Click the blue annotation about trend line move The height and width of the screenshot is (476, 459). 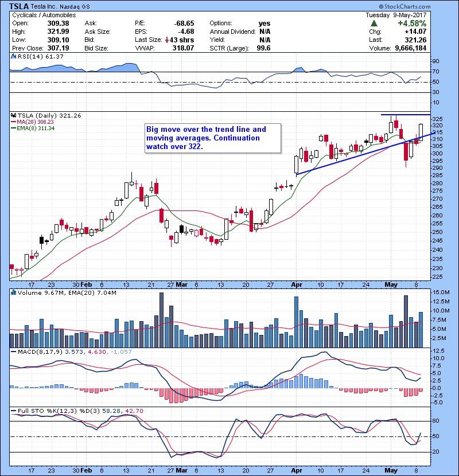(x=213, y=138)
